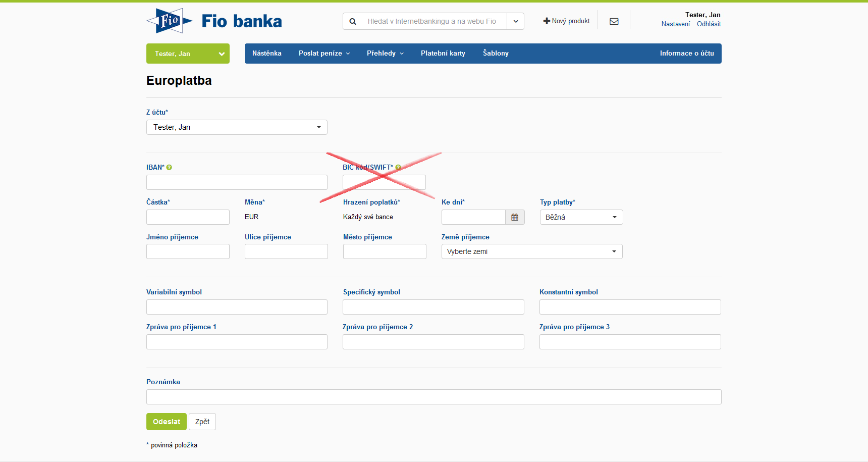This screenshot has width=868, height=462.
Task: Click into Zpráva pro příjemce 2 field
Action: 433,342
